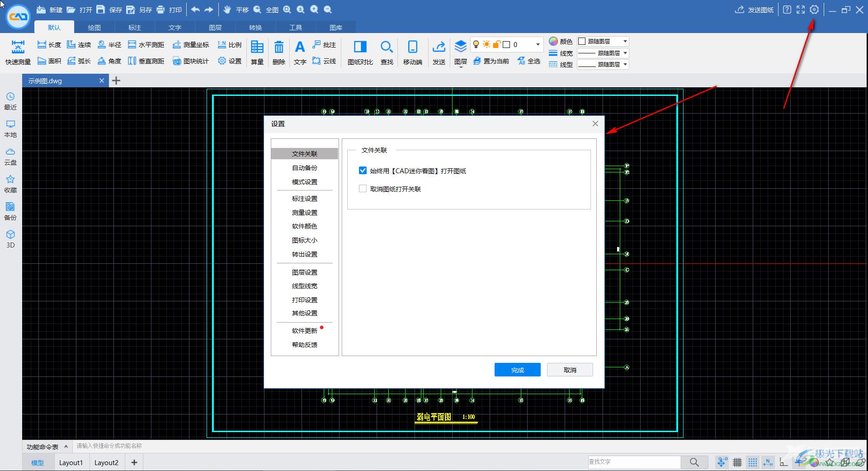Viewport: 868px width, 471px height.
Task: Open settings gear icon in title bar
Action: [x=814, y=10]
